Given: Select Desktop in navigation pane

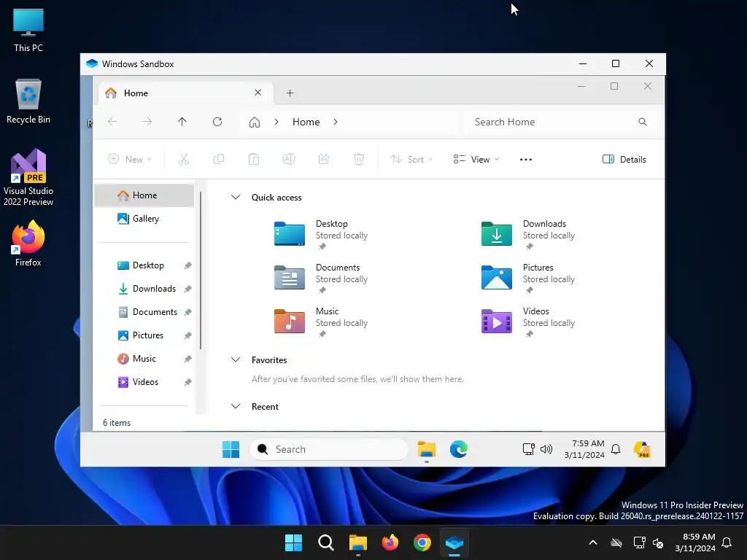Looking at the screenshot, I should [144, 265].
